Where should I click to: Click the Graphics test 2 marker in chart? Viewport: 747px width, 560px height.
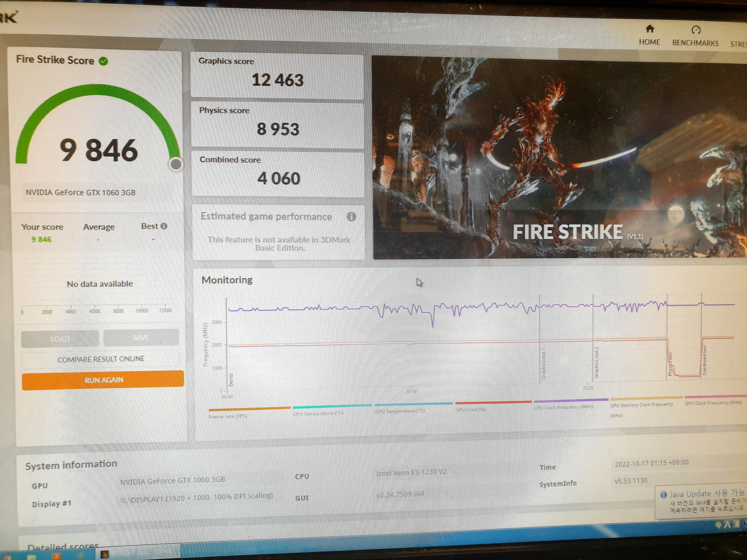(x=596, y=362)
